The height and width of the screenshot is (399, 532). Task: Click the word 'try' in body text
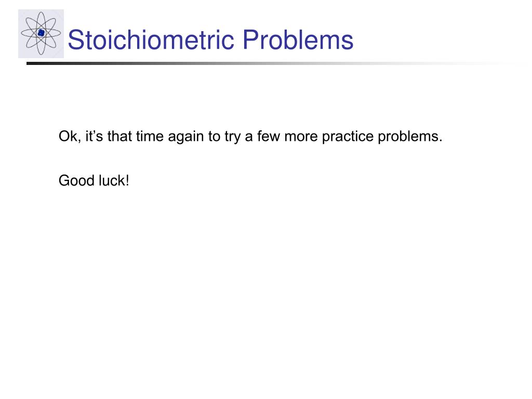point(232,137)
